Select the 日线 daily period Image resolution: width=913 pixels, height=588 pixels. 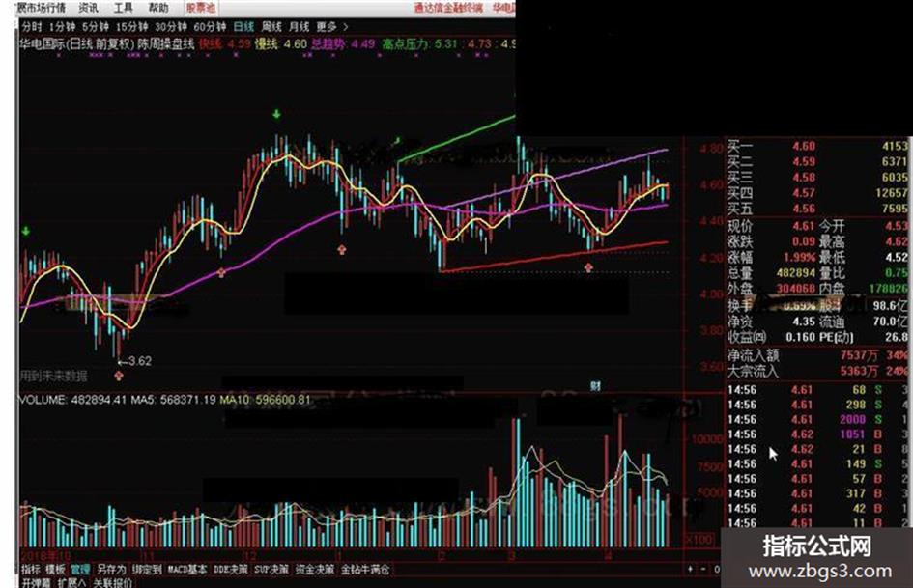pyautogui.click(x=243, y=27)
